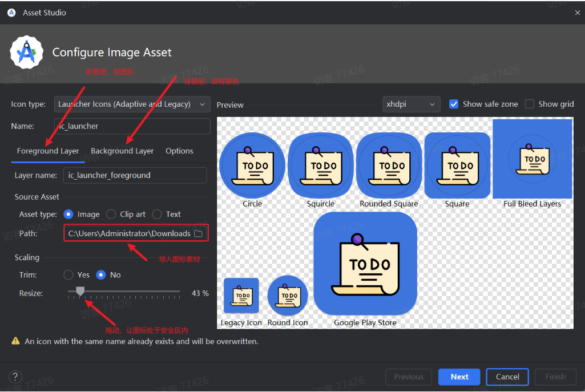This screenshot has width=585, height=392.
Task: Click the Configure Image Asset title
Action: coord(112,52)
